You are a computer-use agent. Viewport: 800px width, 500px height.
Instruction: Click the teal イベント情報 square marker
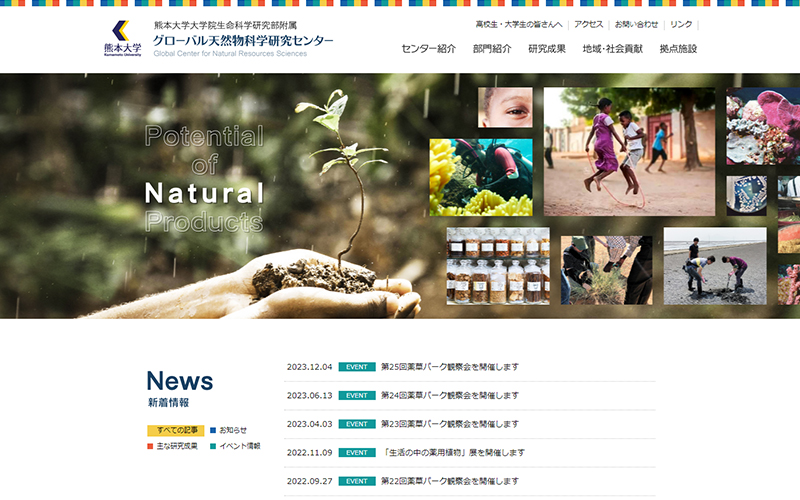[213, 446]
